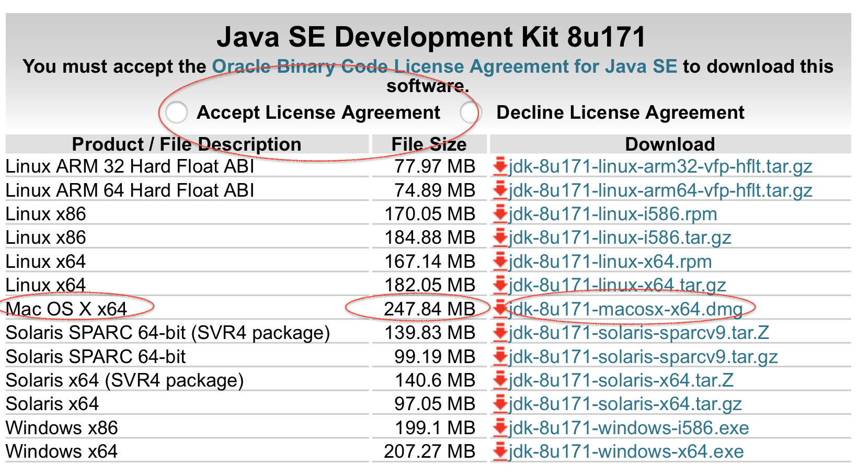Image resolution: width=868 pixels, height=475 pixels.
Task: Click download arrow icon for linux-arm32 file
Action: click(x=500, y=166)
